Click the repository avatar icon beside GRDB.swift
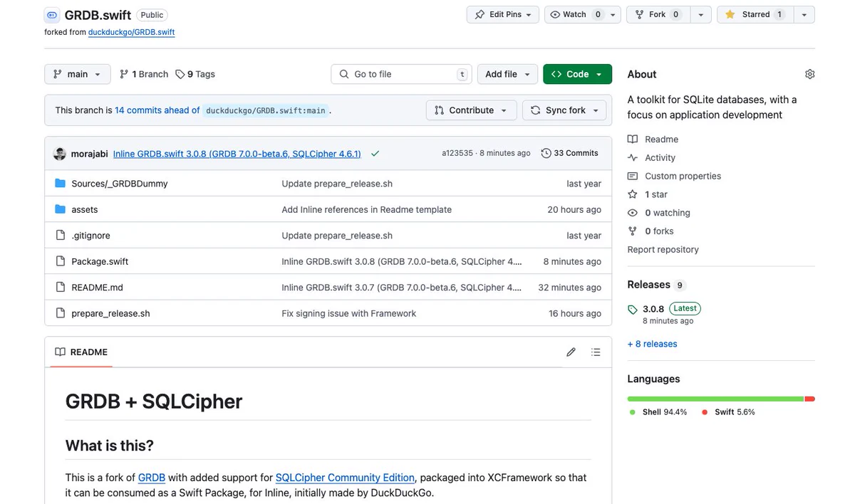This screenshot has width=855, height=504. [52, 15]
